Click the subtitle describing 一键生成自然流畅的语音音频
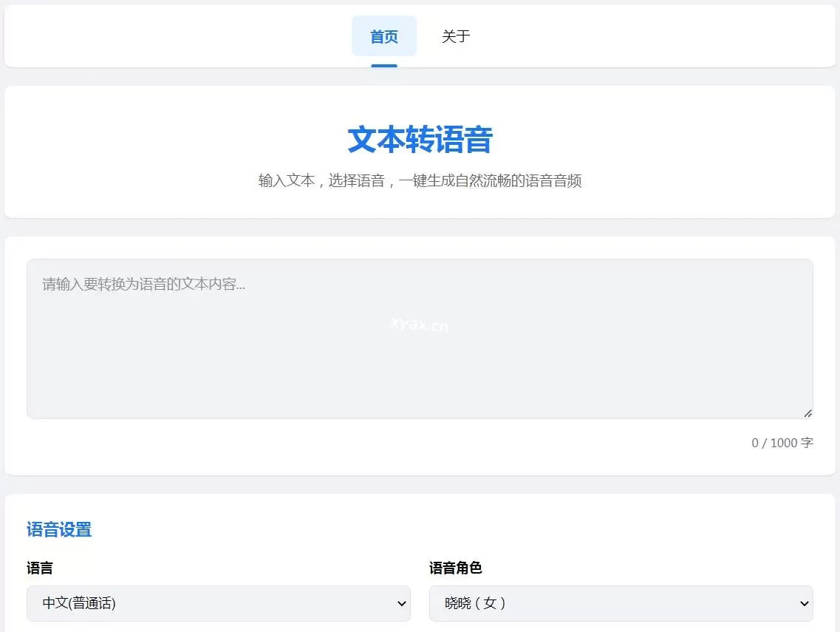The width and height of the screenshot is (840, 632). tap(420, 181)
